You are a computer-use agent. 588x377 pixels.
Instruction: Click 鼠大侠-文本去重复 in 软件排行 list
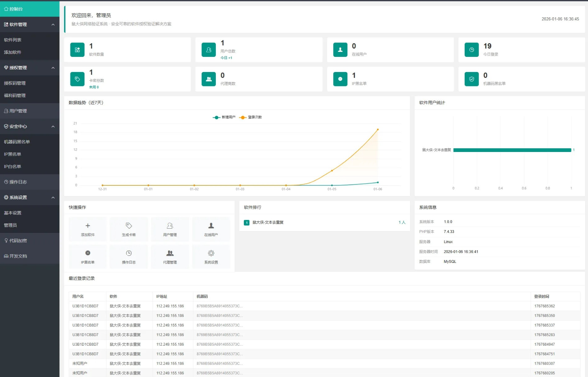click(x=268, y=223)
